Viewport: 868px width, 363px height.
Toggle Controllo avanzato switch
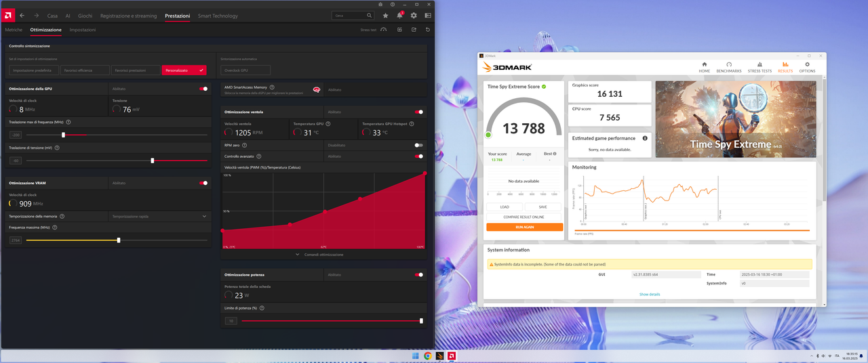tap(419, 156)
